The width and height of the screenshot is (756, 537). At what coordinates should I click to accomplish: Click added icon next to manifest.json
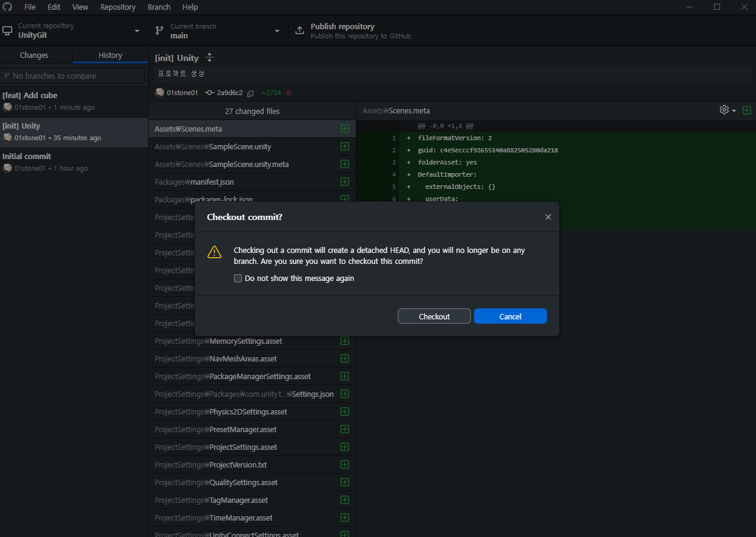click(345, 182)
